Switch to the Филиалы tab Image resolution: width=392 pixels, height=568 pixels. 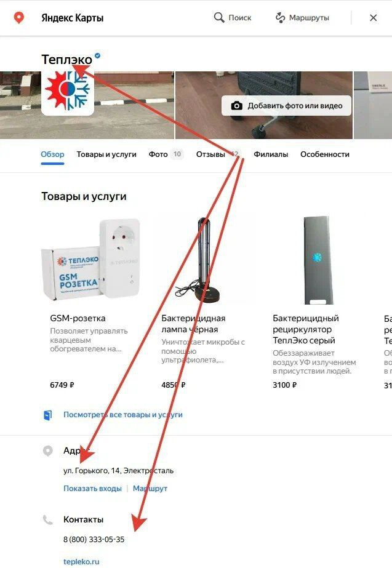coord(271,154)
